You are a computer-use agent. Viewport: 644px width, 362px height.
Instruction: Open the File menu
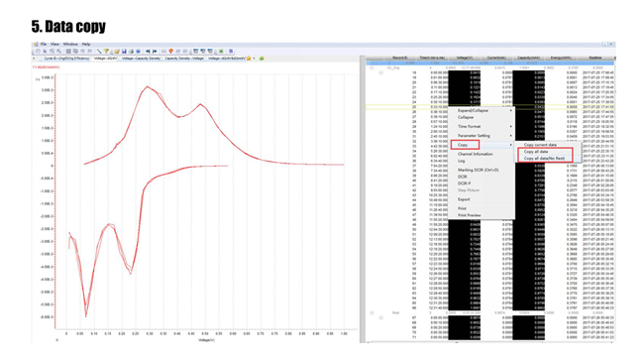click(x=44, y=44)
